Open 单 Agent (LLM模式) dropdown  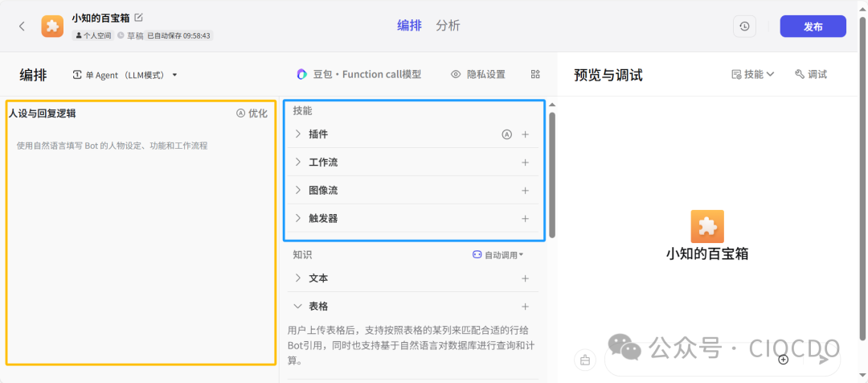pos(125,75)
